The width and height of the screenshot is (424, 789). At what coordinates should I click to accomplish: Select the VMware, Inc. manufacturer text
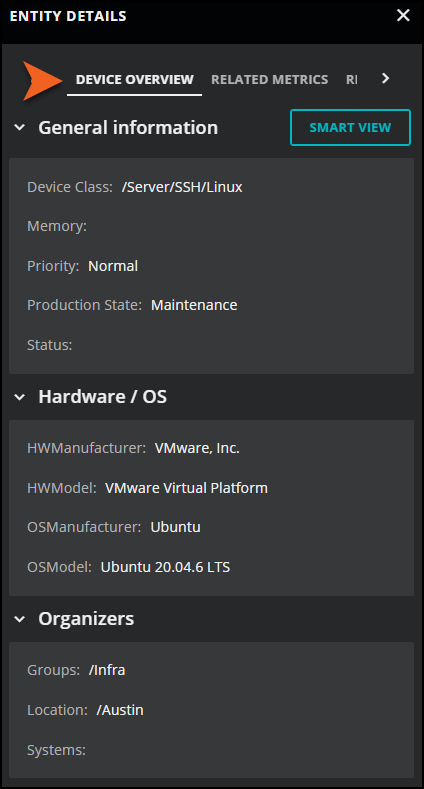197,448
